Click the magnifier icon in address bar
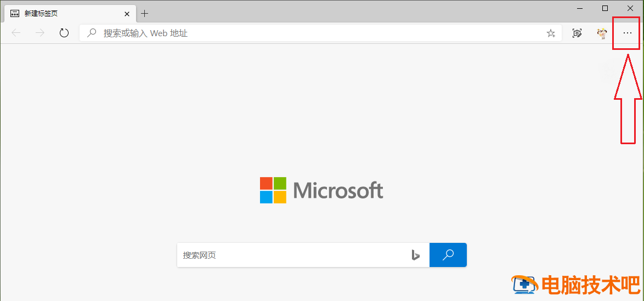Viewport: 644px width, 301px height. point(92,33)
